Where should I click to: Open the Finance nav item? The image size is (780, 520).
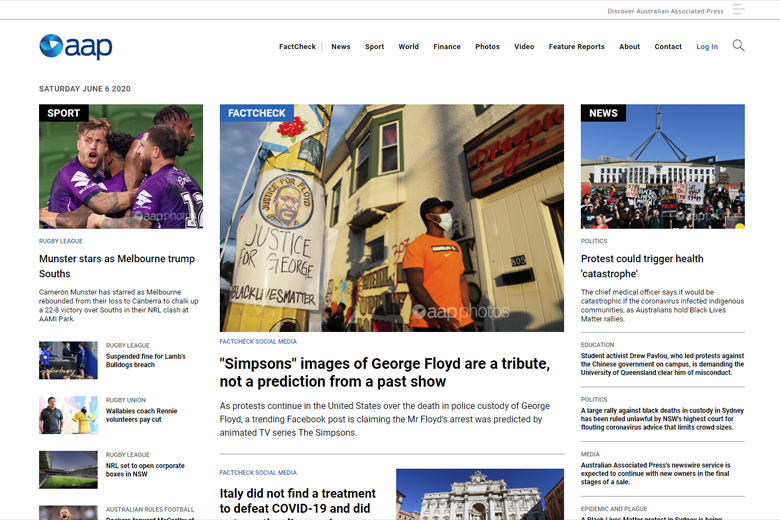(x=447, y=47)
